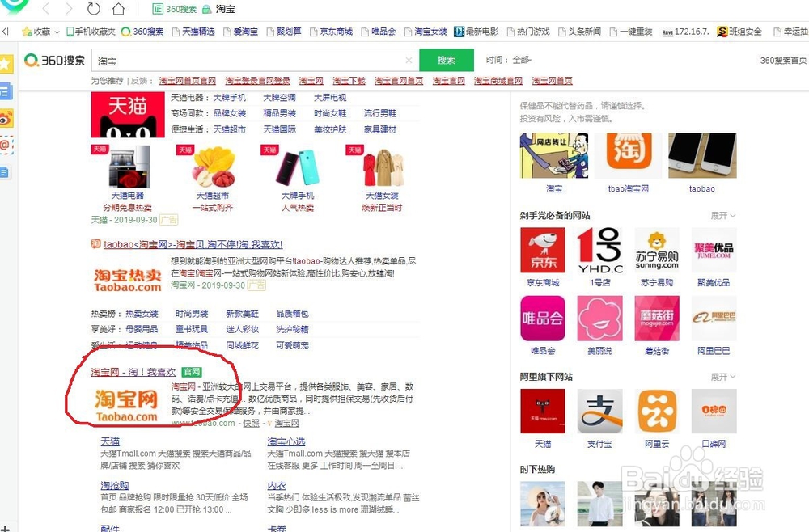Click the browser forward arrow
This screenshot has height=532, width=809.
[69, 9]
